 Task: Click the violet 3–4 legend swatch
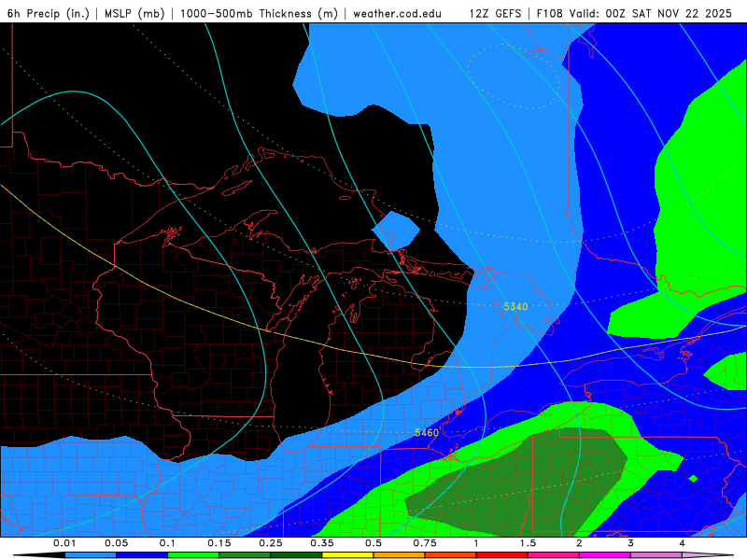coord(656,555)
